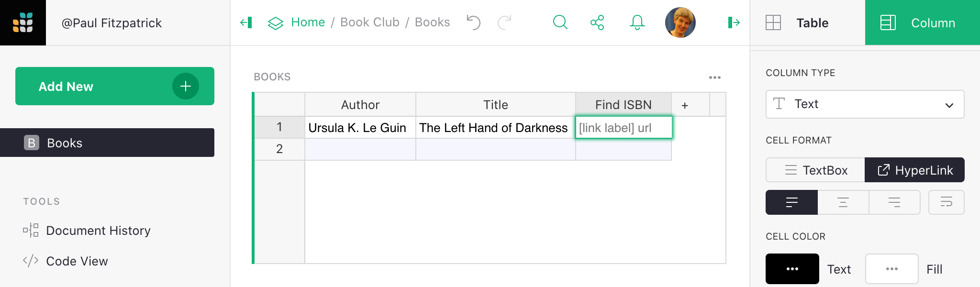Viewport: 980px width, 287px height.
Task: Select right text alignment
Action: (x=894, y=202)
